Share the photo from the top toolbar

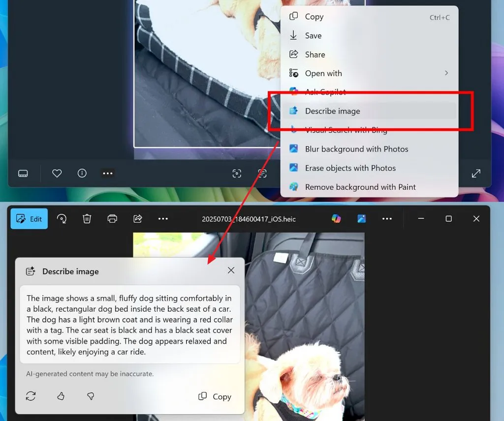click(138, 218)
